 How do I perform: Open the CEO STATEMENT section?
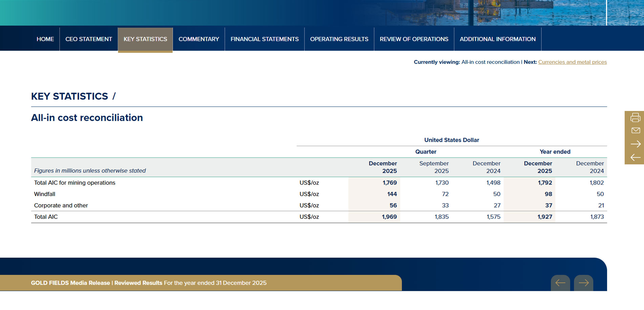(x=89, y=39)
